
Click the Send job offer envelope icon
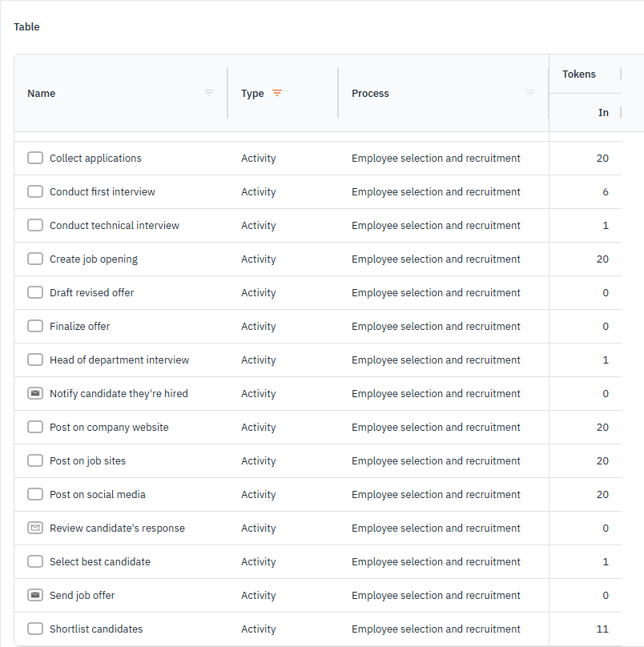click(x=35, y=595)
